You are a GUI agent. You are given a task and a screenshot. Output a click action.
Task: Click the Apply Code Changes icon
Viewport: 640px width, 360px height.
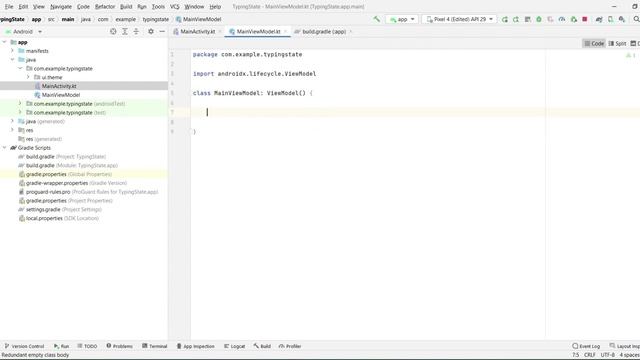pos(527,19)
